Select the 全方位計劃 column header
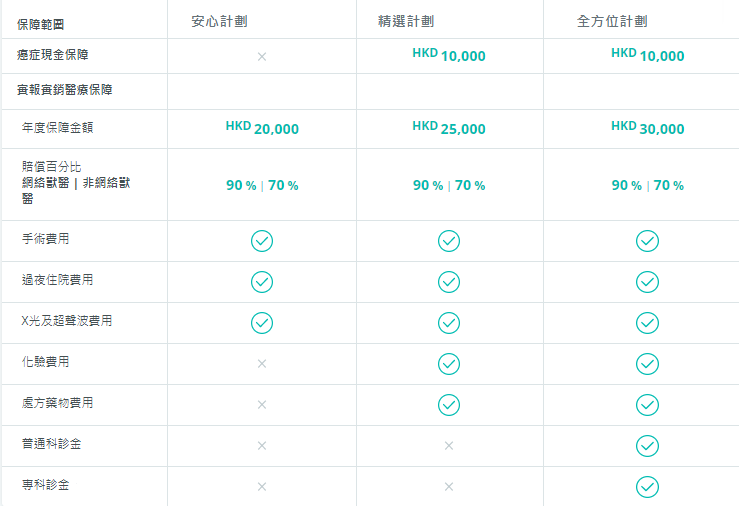The height and width of the screenshot is (506, 739). pos(612,21)
